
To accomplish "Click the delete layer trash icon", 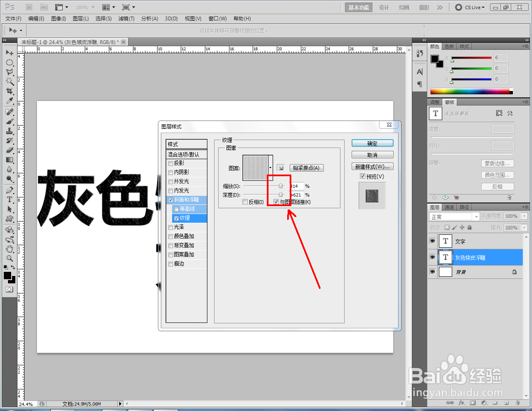I will [x=517, y=403].
